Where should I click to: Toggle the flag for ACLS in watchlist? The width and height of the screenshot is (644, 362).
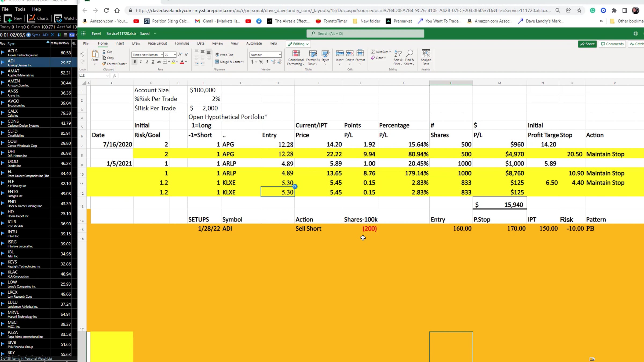click(3, 53)
